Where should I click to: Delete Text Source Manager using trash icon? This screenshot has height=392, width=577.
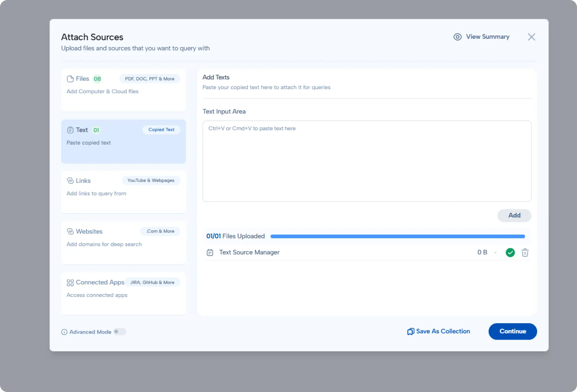tap(525, 253)
